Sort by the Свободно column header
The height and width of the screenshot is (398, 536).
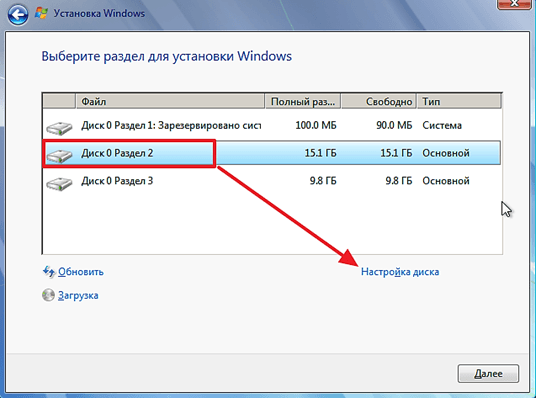tap(379, 102)
